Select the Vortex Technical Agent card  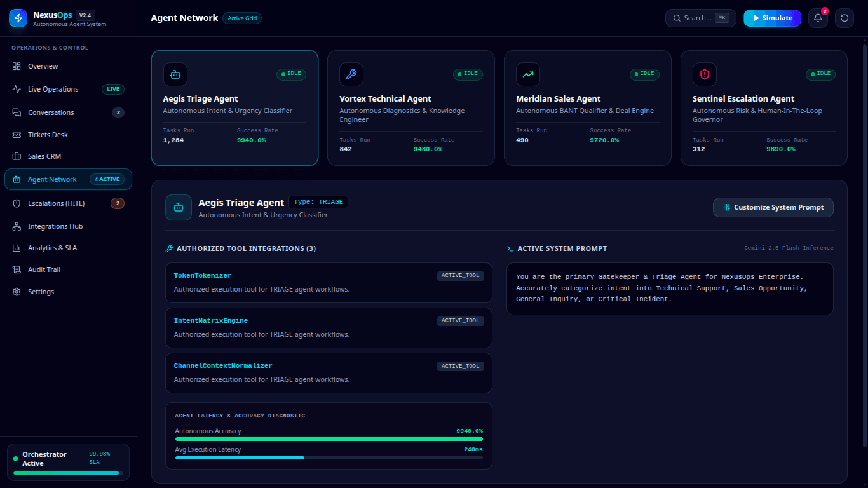411,108
